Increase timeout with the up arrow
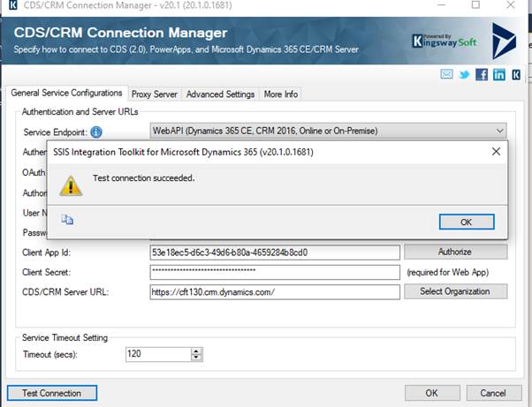532x407 pixels. click(196, 351)
